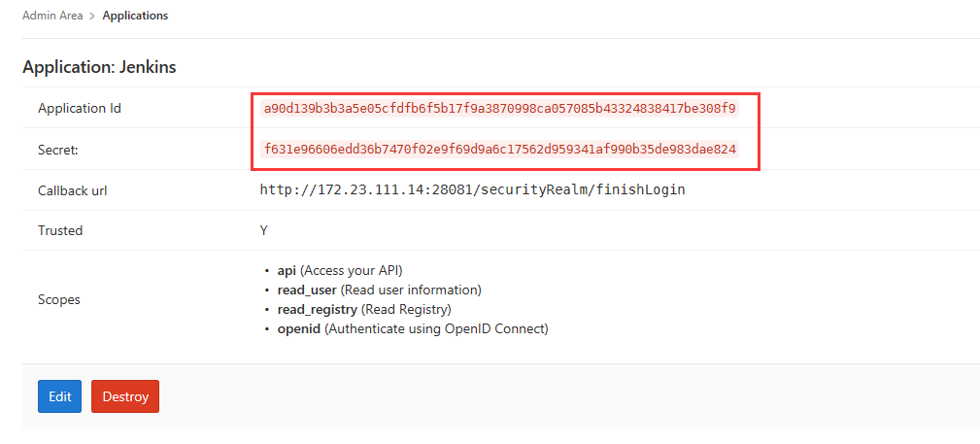Select the Secret hash value
980x444 pixels.
[500, 150]
